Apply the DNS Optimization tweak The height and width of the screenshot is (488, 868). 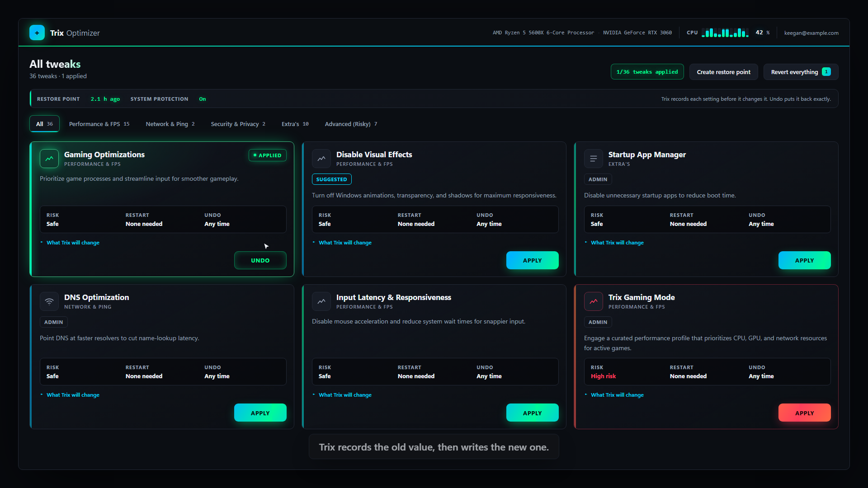tap(260, 413)
